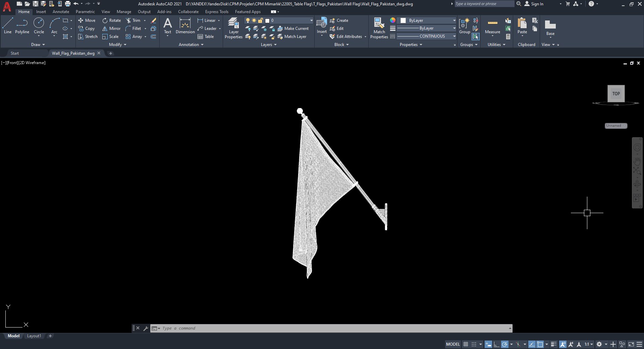Open the 1:1 annotation scale dropdown
The height and width of the screenshot is (349, 644).
point(589,344)
